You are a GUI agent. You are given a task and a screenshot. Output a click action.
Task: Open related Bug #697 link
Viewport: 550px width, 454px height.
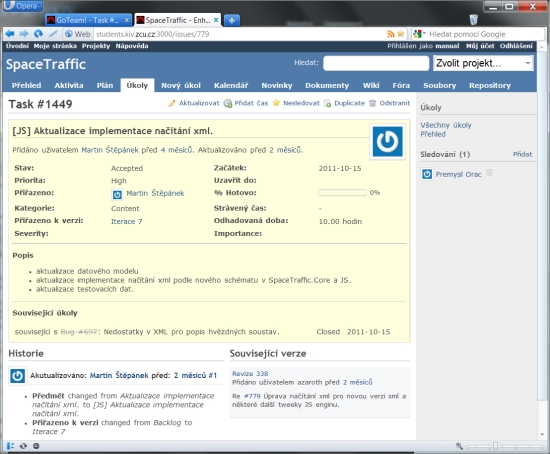coord(79,332)
